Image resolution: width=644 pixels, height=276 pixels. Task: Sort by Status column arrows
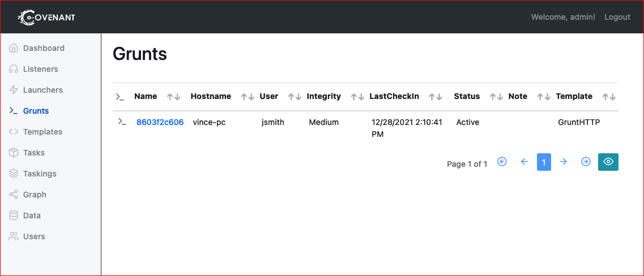point(496,97)
